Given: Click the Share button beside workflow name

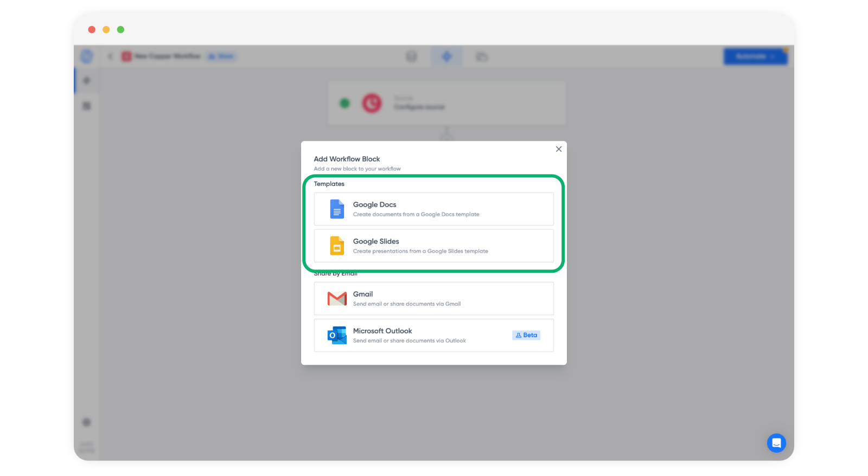Looking at the screenshot, I should tap(221, 56).
